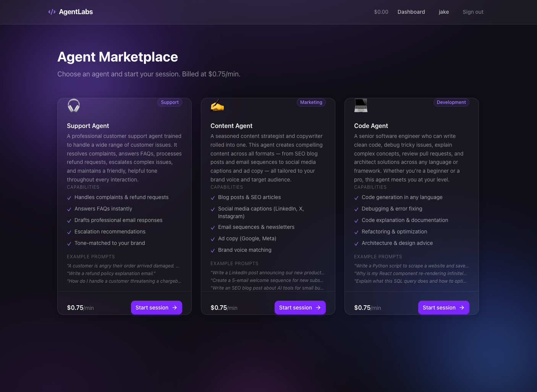Click the writing hand icon on Content Agent card

pyautogui.click(x=217, y=105)
